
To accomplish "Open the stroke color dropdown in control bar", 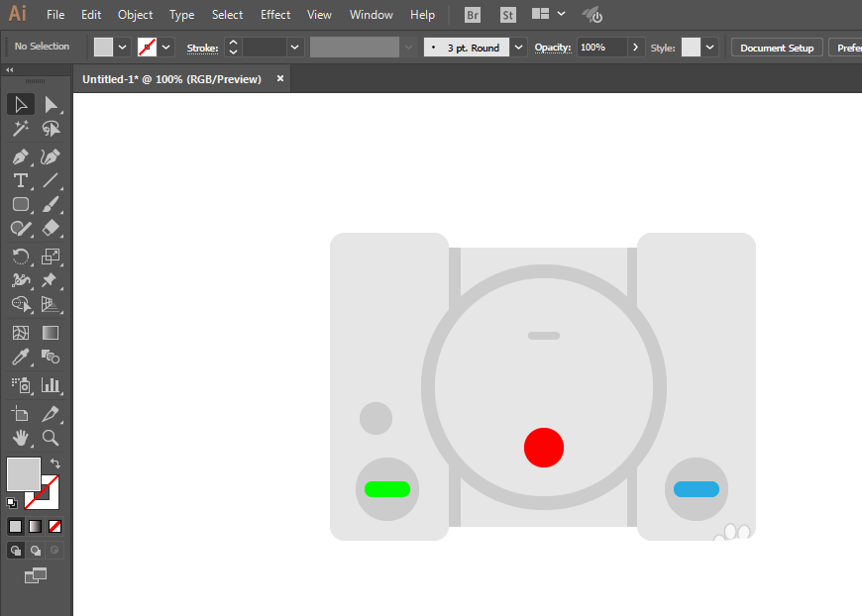I will 166,48.
